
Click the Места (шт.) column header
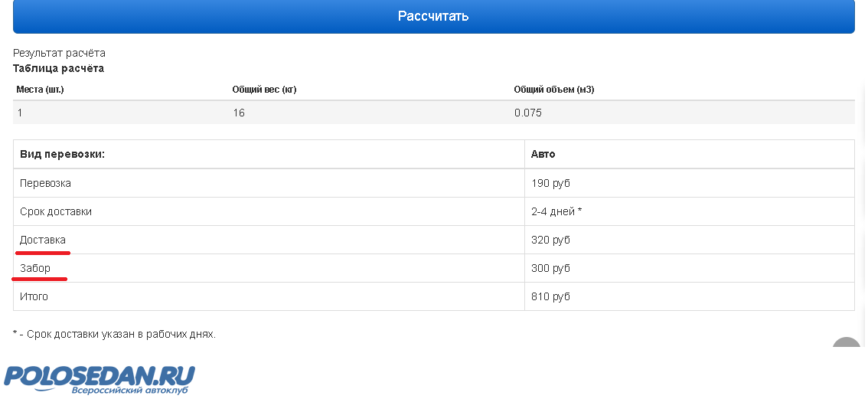point(40,90)
